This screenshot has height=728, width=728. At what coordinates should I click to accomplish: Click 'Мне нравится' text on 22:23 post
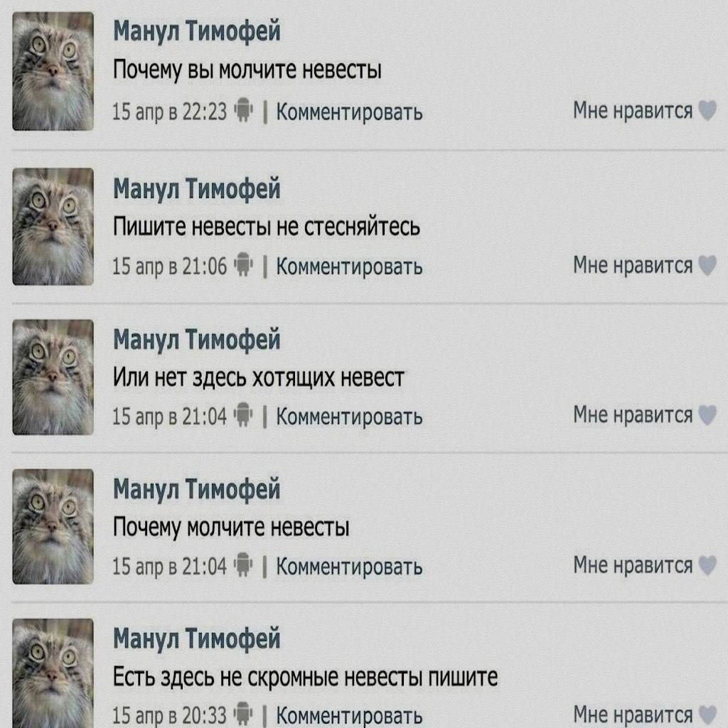632,110
